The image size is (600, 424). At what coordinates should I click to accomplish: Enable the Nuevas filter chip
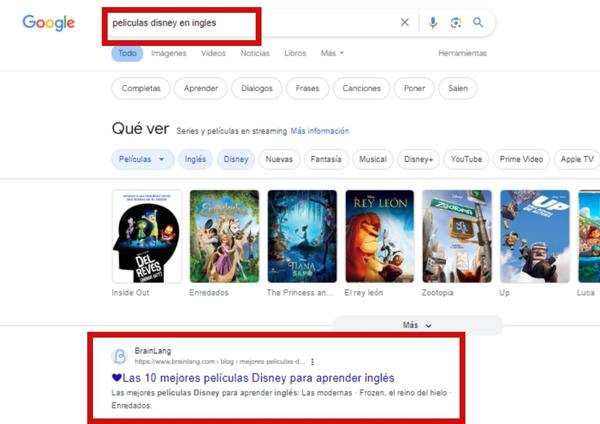point(279,159)
